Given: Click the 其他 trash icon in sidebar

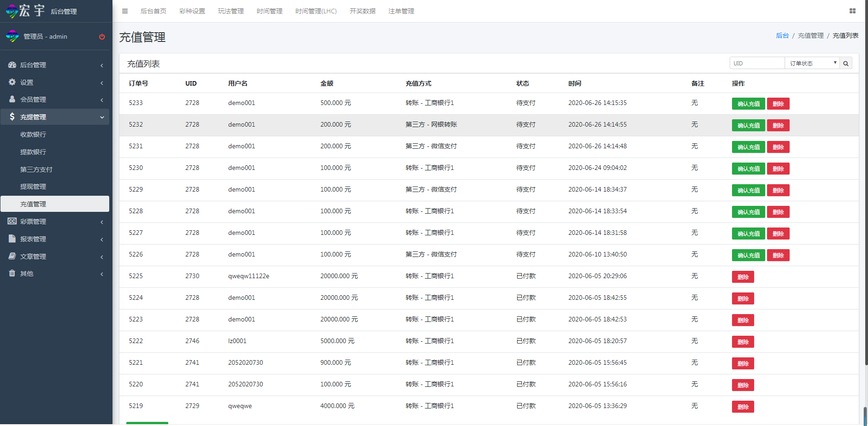Looking at the screenshot, I should [x=12, y=273].
